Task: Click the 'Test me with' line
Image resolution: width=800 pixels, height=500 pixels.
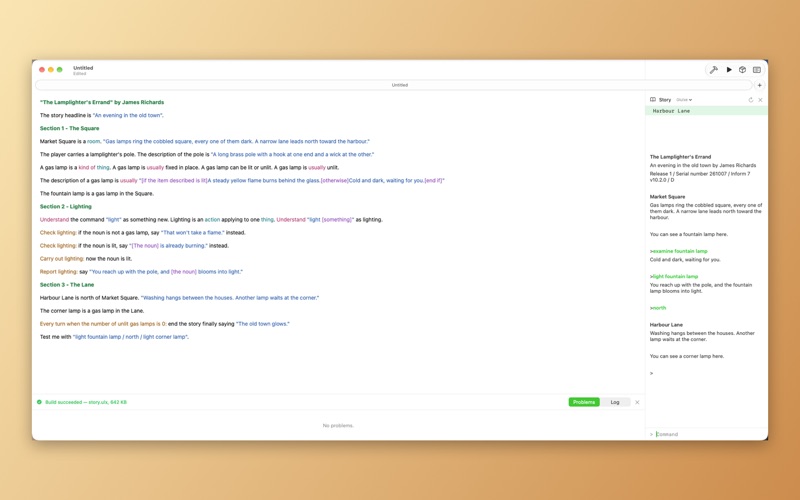Action: [114, 337]
